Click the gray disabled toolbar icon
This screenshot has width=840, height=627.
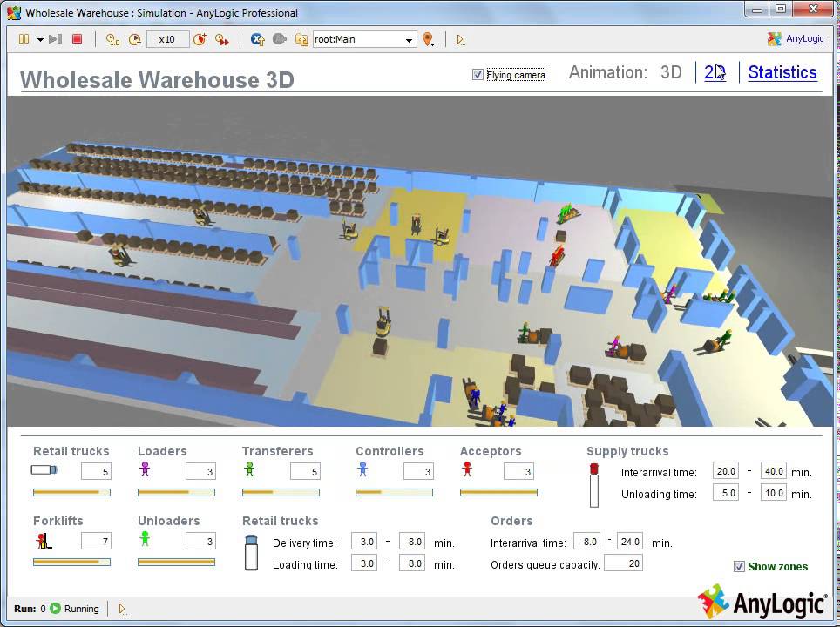coord(279,39)
